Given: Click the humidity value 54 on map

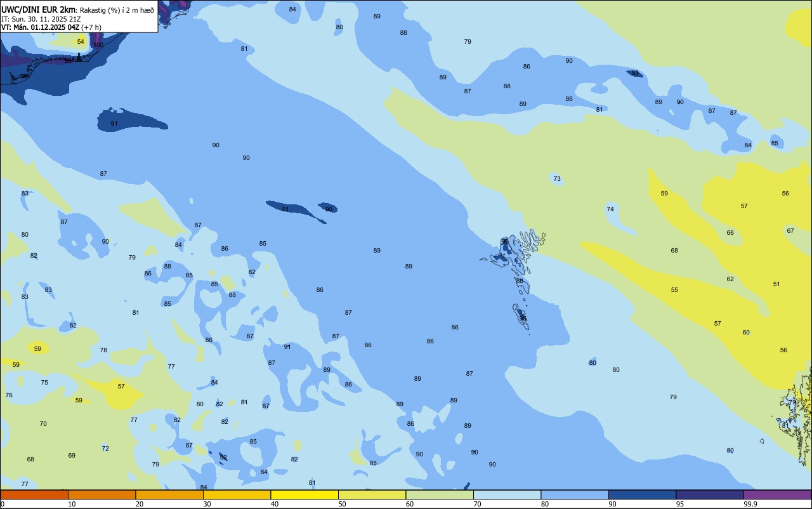Looking at the screenshot, I should [x=81, y=41].
